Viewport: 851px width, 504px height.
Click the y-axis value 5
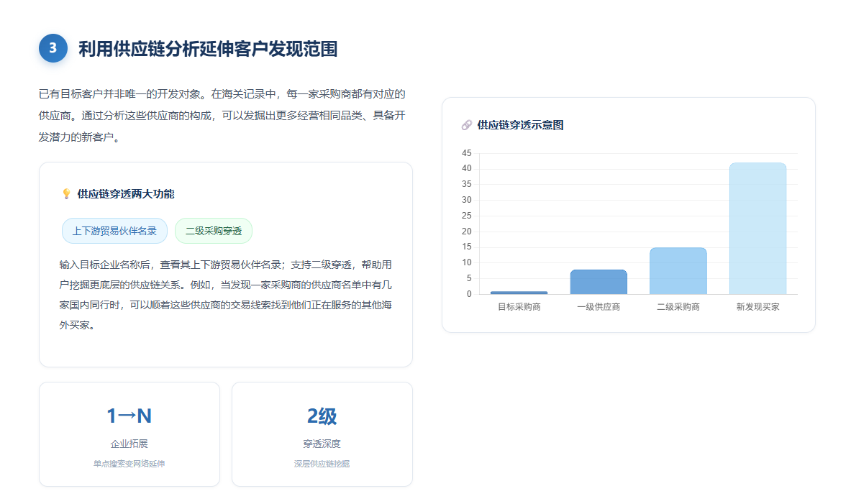[469, 278]
